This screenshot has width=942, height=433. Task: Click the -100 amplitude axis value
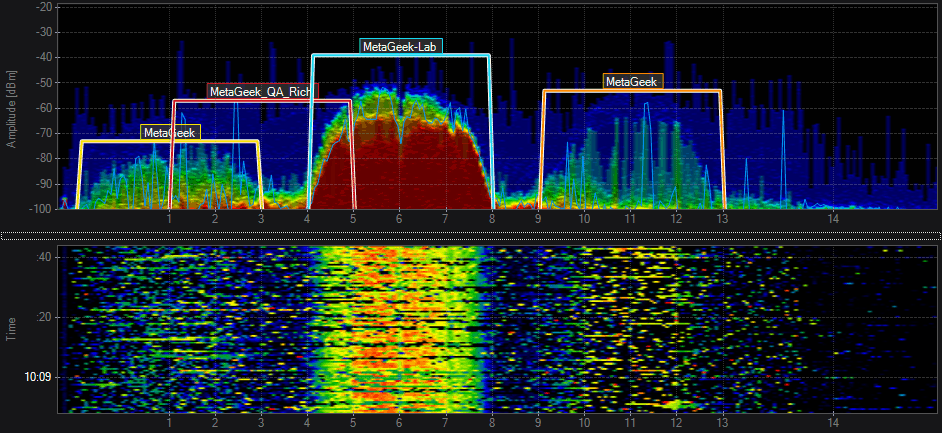coord(41,207)
